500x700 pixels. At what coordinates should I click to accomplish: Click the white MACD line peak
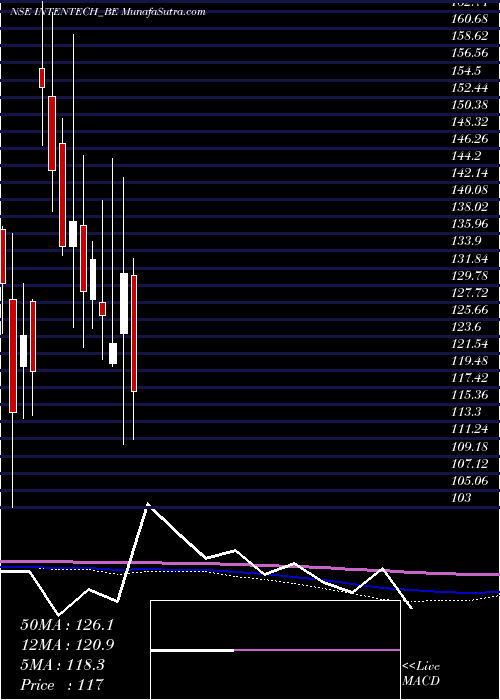pos(148,505)
